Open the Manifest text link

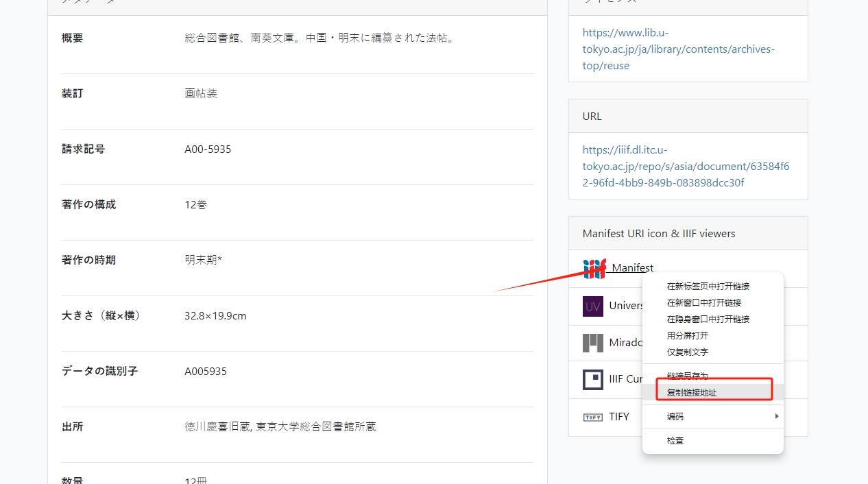[632, 268]
